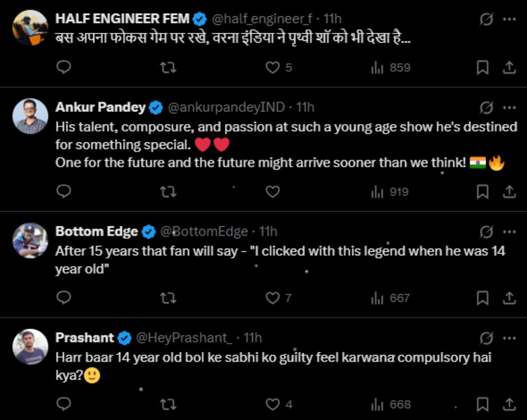Bookmark Bottom Edge's tweet
Screen dimensions: 527x420
tap(482, 298)
